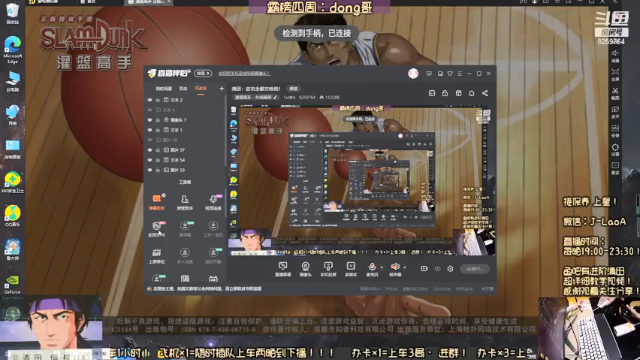Open the 虚拟形象 virtual avatar tool

(x=213, y=256)
